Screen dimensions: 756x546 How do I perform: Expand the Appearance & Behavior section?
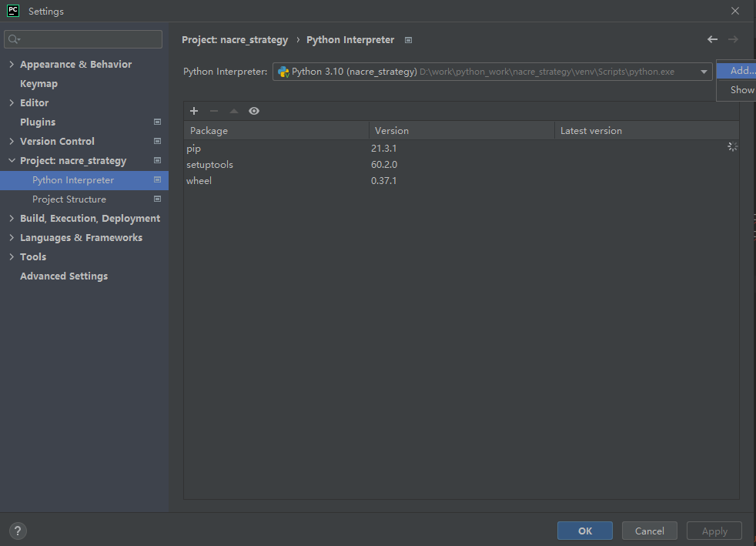click(12, 64)
